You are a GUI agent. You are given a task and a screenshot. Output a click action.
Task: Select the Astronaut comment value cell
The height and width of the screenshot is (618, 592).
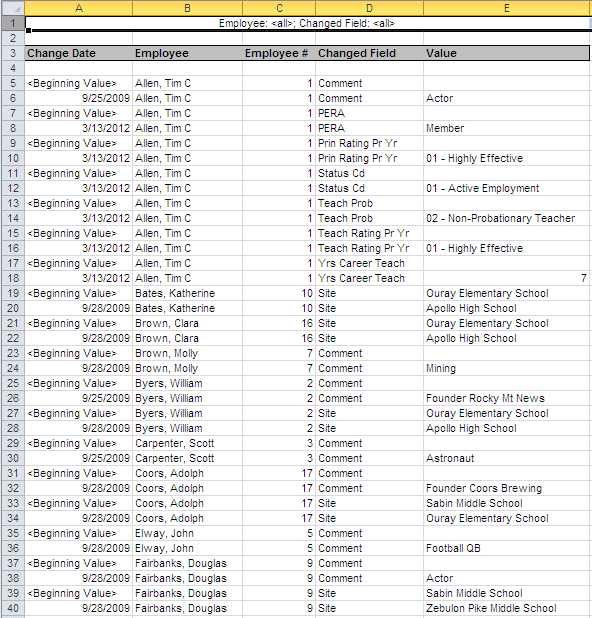[507, 458]
